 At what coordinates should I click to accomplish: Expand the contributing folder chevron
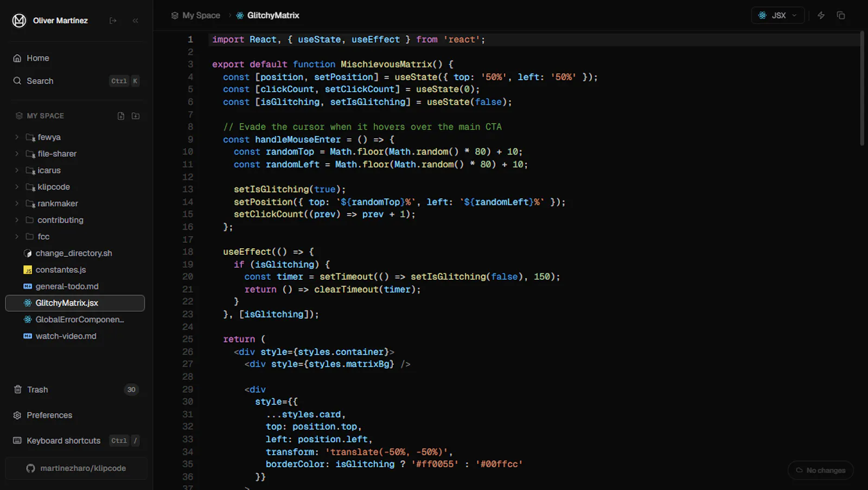tap(17, 220)
